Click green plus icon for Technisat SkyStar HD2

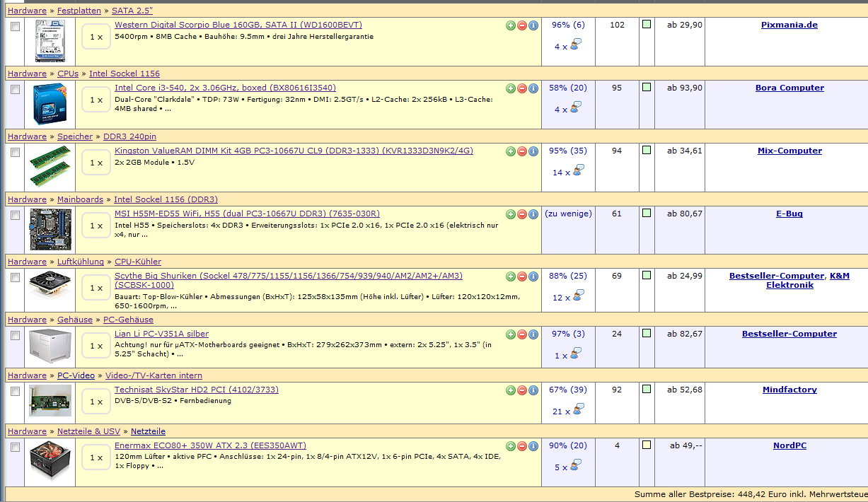[511, 390]
